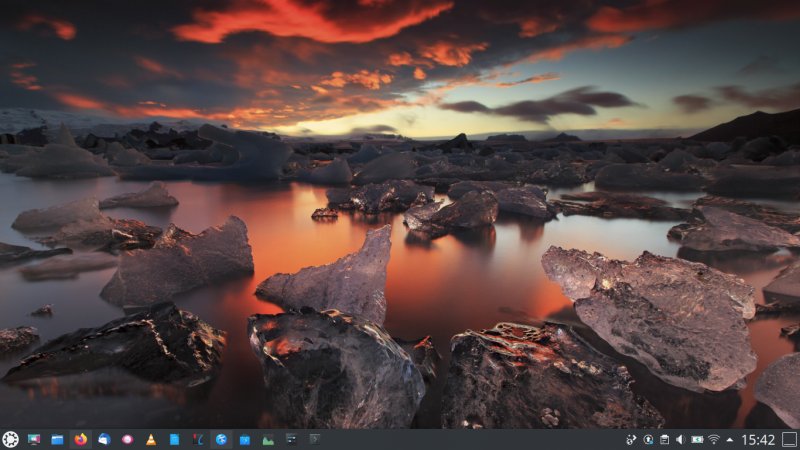Open the Dolphin file manager icon

(57, 439)
